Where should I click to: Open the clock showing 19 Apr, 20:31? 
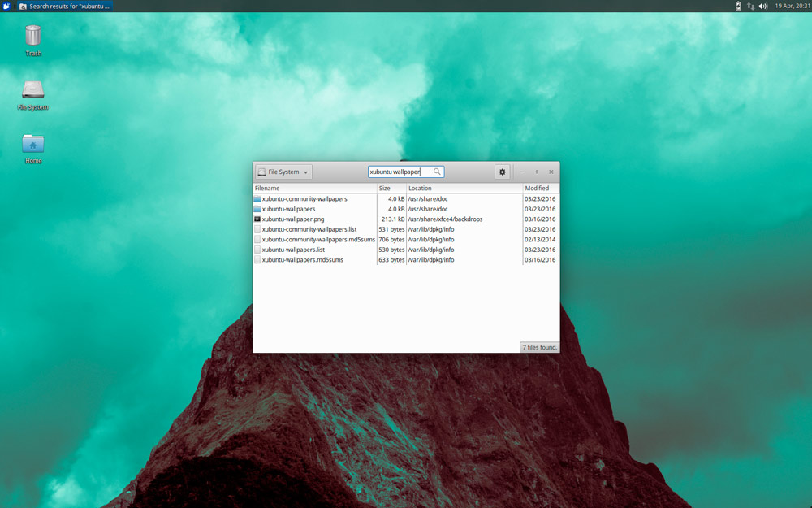click(790, 6)
